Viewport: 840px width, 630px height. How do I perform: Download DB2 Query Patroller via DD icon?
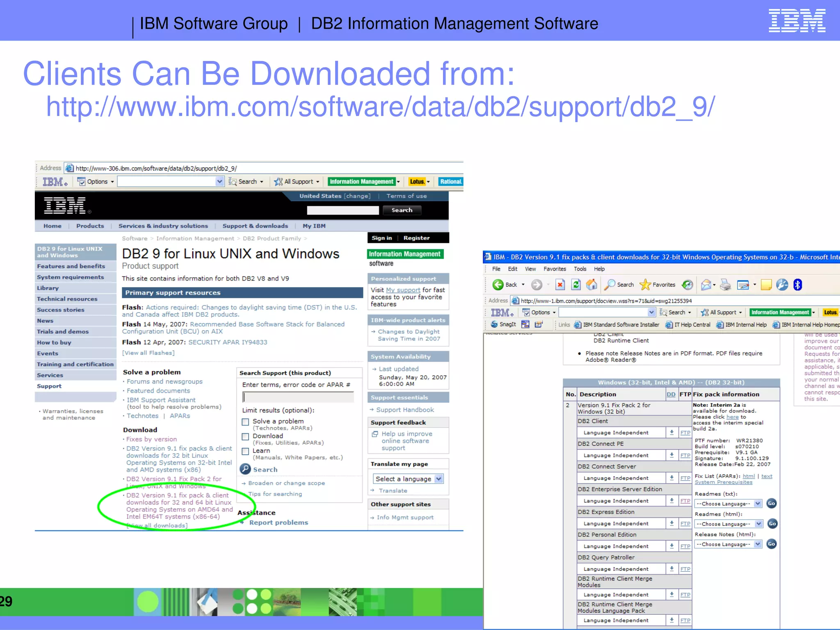click(671, 569)
